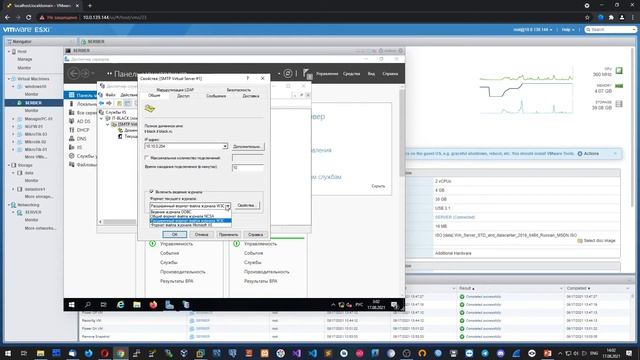Screen dimensions: 640x360
Task: Click the ESXi storage usage icon
Action: pyautogui.click(x=619, y=104)
